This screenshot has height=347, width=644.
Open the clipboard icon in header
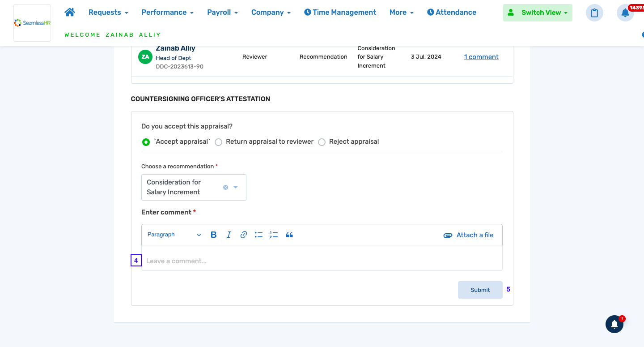594,13
